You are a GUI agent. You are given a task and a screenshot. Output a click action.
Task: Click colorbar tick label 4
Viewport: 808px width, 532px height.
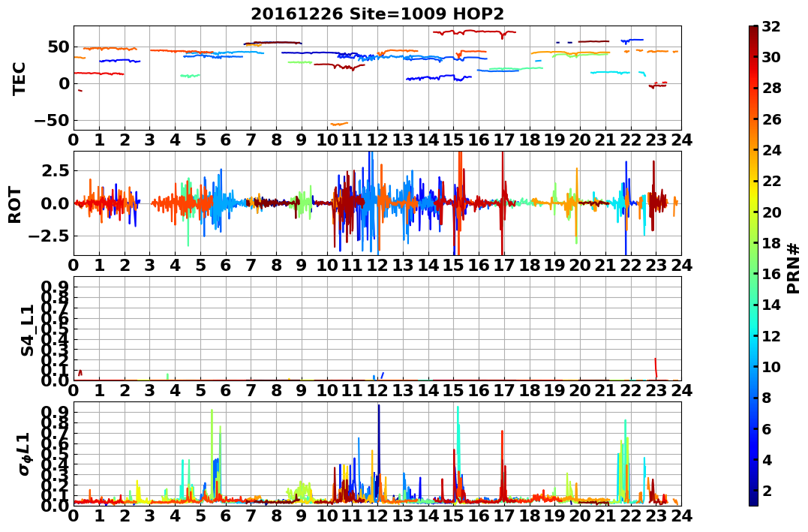[x=767, y=459]
